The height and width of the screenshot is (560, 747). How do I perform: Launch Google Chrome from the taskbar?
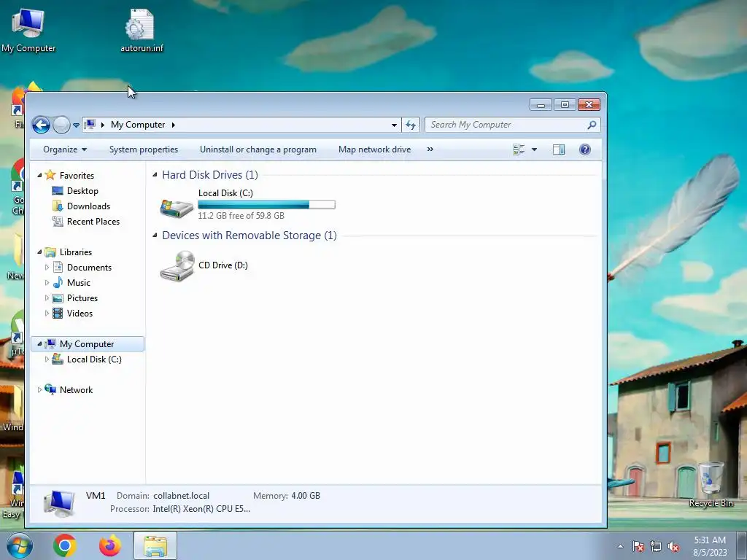[65, 545]
